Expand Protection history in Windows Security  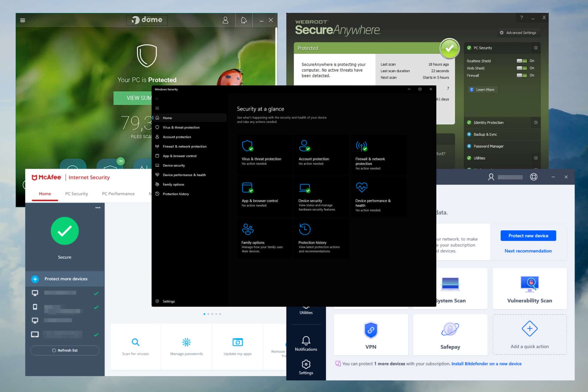(x=175, y=194)
